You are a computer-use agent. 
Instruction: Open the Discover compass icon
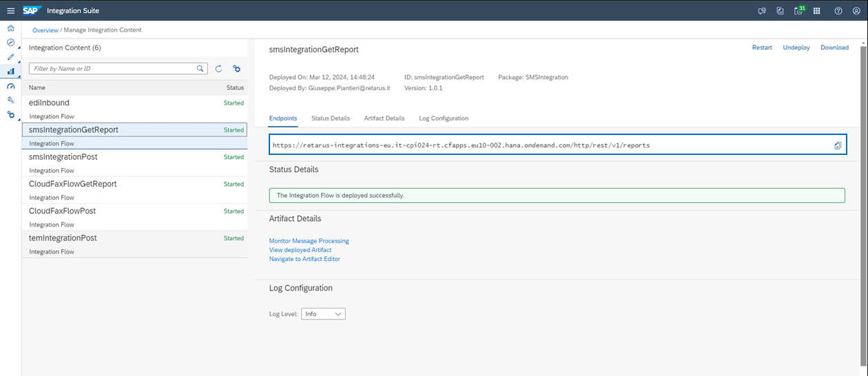[x=10, y=43]
